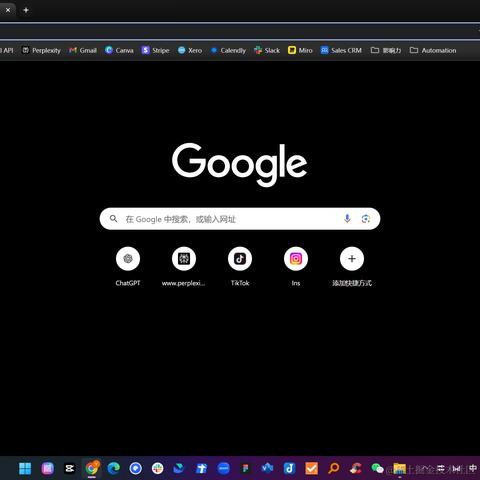Start voice search with microphone icon
This screenshot has width=480, height=480.
[x=347, y=218]
